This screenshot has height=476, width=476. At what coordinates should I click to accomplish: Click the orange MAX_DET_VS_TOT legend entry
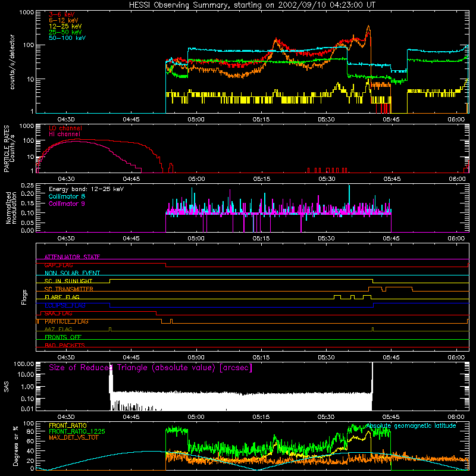click(x=74, y=437)
